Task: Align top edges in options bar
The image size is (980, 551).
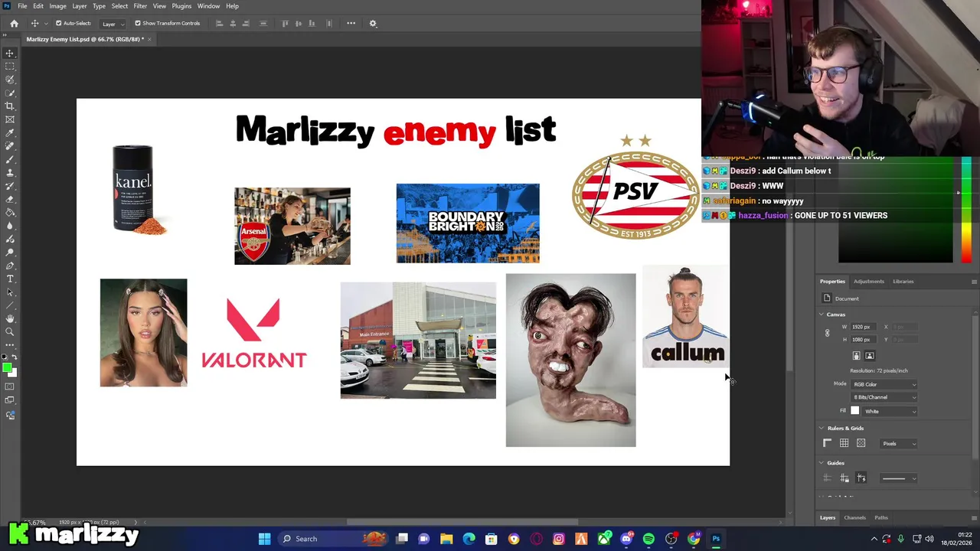Action: pos(285,23)
